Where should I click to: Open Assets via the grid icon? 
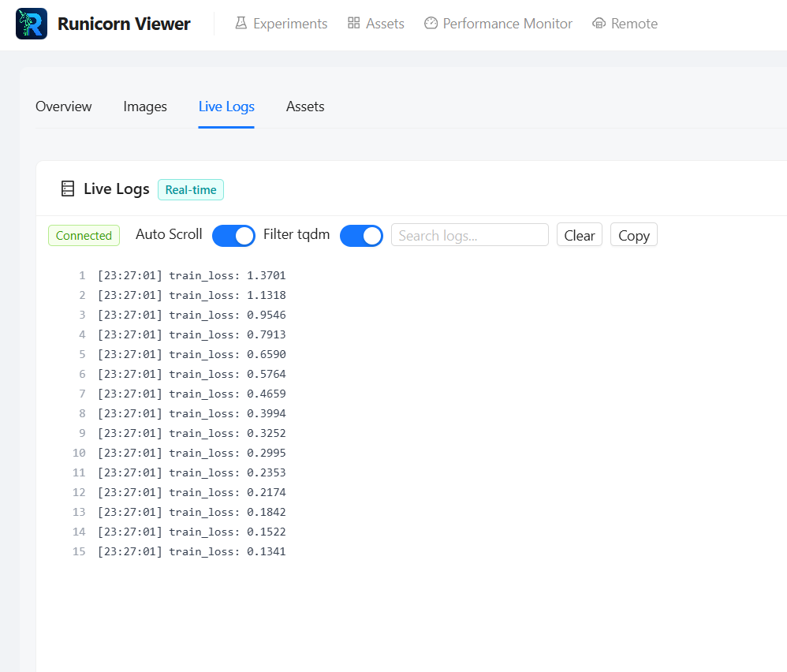tap(353, 24)
